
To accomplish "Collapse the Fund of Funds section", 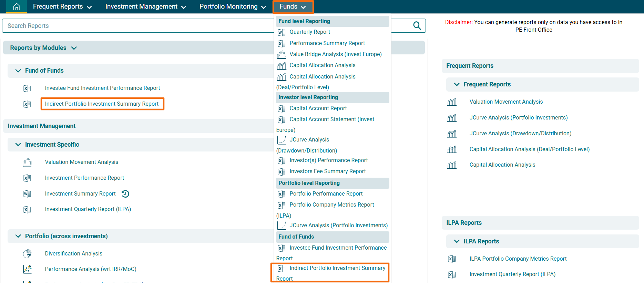I will 18,71.
